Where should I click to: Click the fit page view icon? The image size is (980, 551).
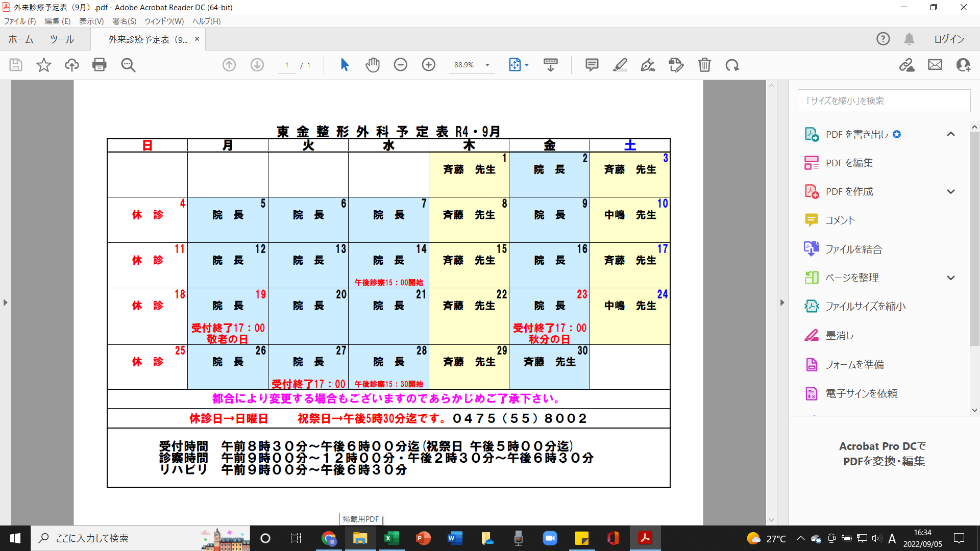click(x=515, y=65)
